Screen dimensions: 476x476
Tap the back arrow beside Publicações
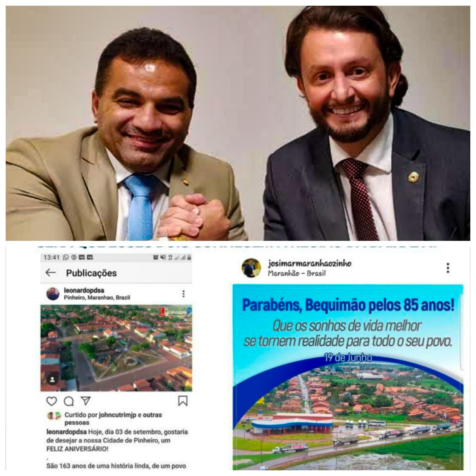coord(51,273)
